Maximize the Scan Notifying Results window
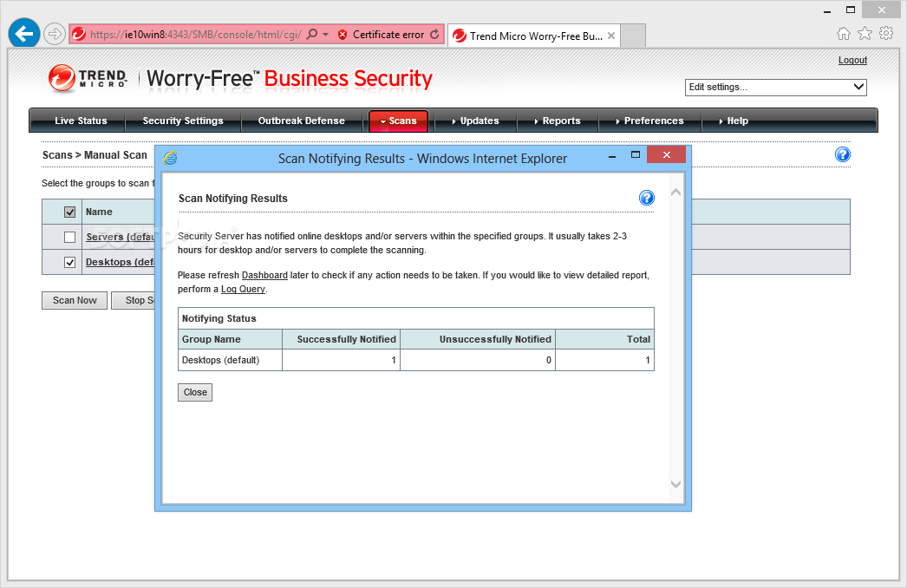 click(x=635, y=154)
